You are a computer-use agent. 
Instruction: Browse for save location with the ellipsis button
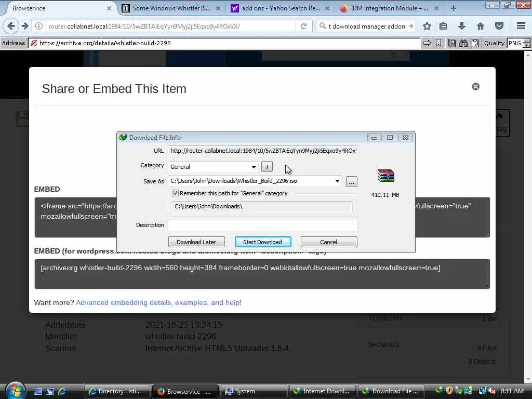tap(352, 181)
